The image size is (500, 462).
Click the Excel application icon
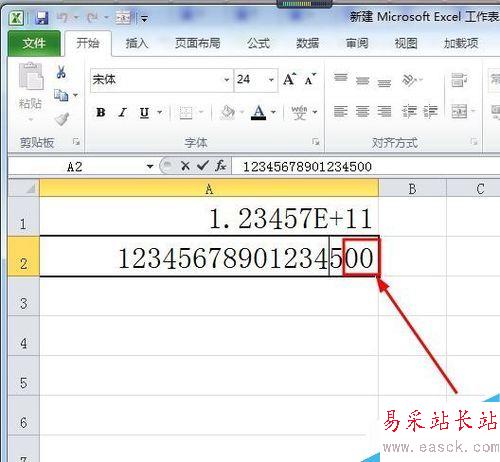16,18
